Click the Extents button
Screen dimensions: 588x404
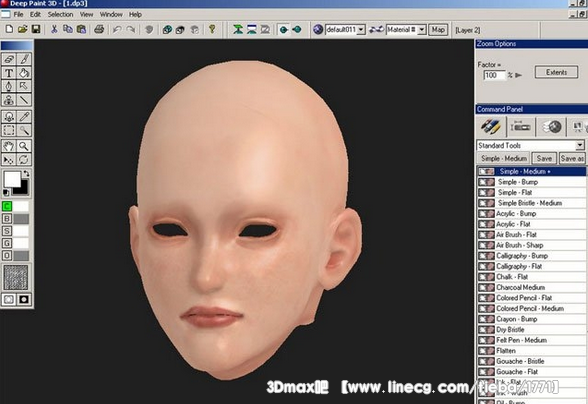point(556,72)
